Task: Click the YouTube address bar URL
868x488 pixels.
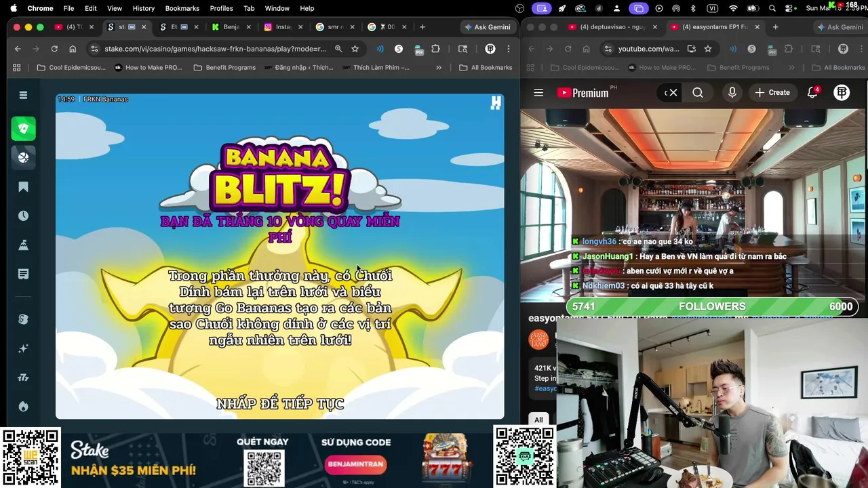Action: 648,49
